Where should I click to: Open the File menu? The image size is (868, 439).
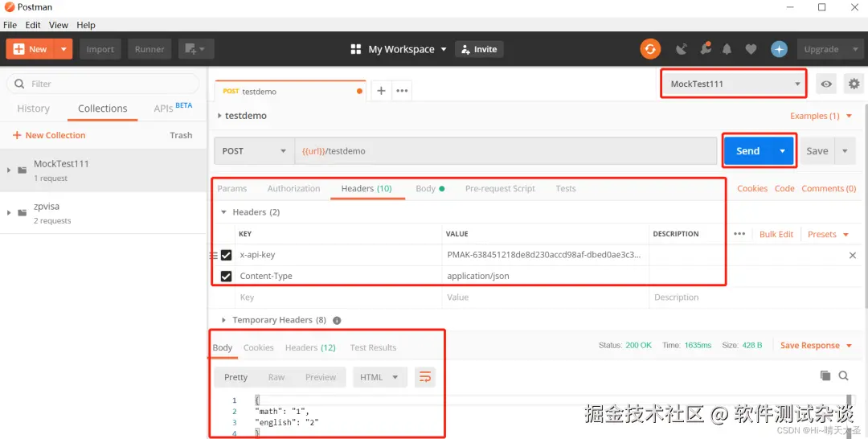(x=10, y=25)
